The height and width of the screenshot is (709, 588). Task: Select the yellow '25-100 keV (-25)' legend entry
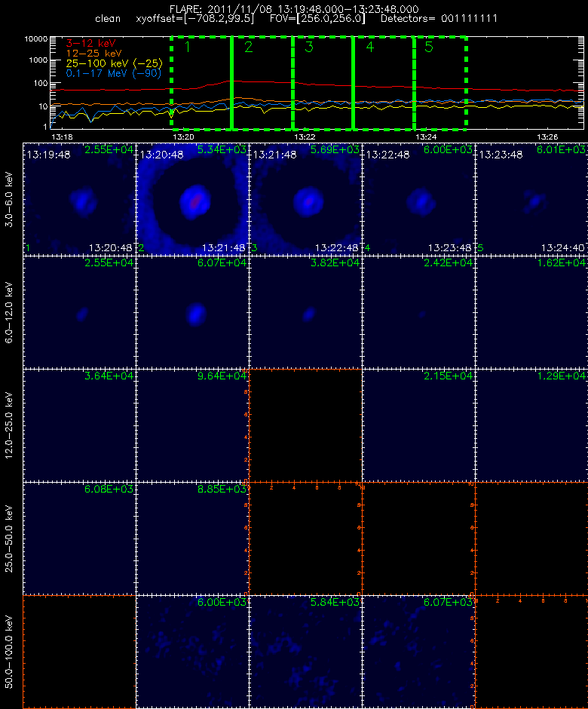(115, 63)
